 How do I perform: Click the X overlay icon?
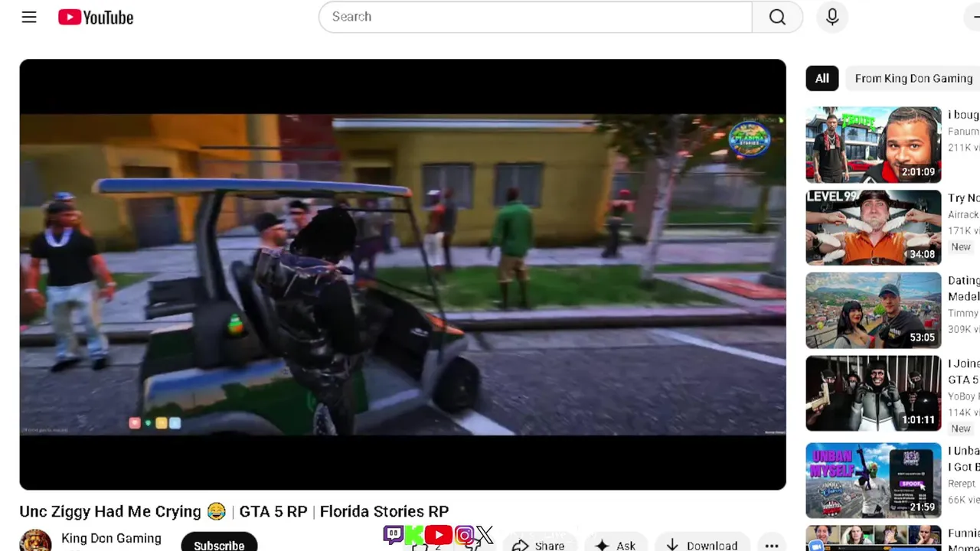pos(485,535)
